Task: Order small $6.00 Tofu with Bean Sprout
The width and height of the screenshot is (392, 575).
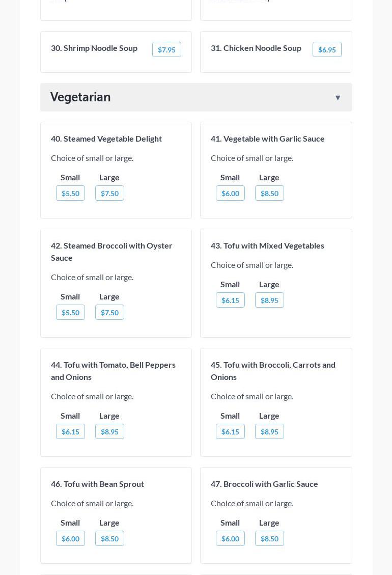Action: (x=70, y=538)
